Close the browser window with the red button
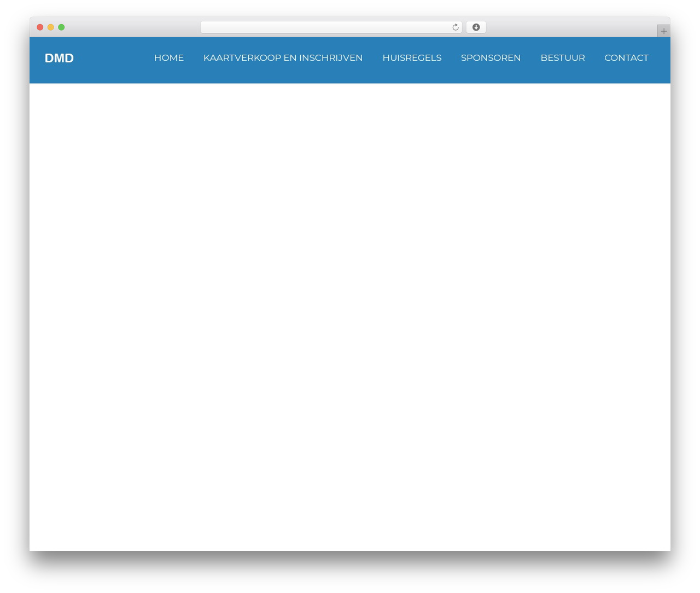Screen dimensions: 700x593 coord(40,27)
